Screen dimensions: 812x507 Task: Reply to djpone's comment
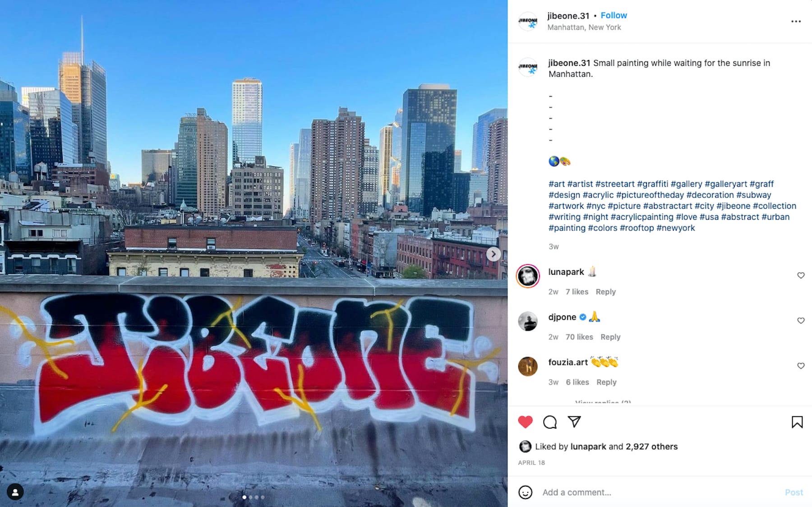click(x=610, y=337)
